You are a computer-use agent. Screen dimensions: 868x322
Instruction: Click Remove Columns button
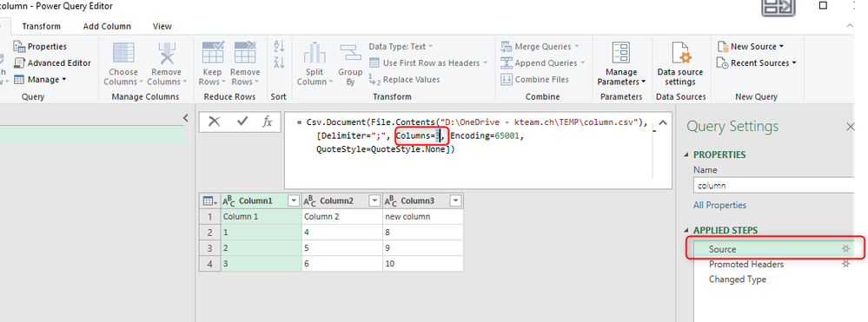[166, 63]
